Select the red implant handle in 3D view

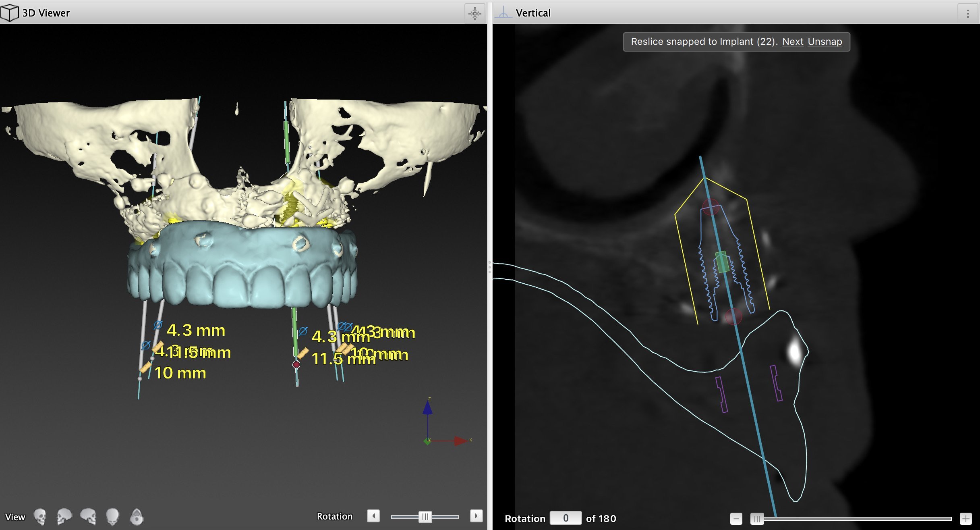pyautogui.click(x=296, y=364)
